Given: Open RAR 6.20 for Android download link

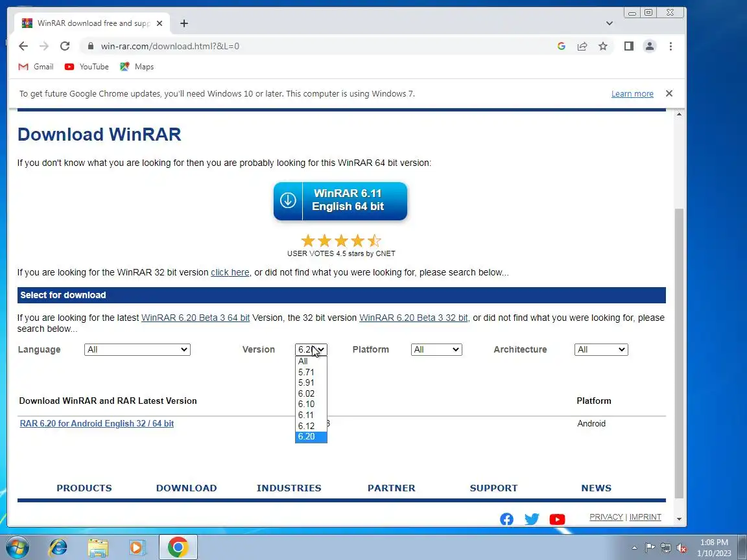Looking at the screenshot, I should 97,423.
